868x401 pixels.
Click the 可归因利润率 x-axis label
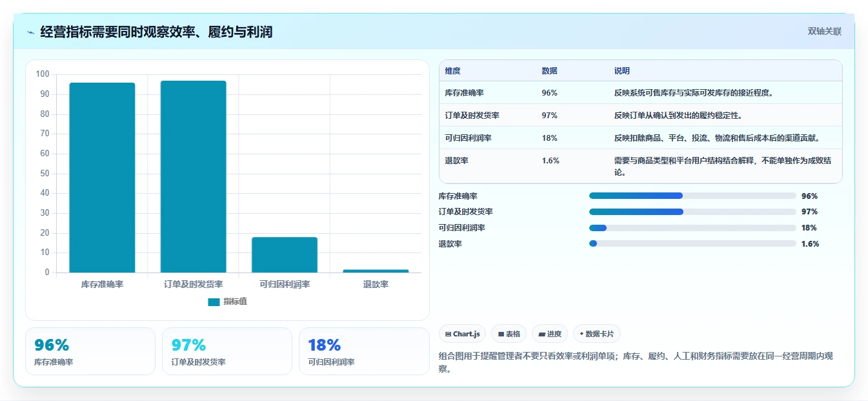285,284
